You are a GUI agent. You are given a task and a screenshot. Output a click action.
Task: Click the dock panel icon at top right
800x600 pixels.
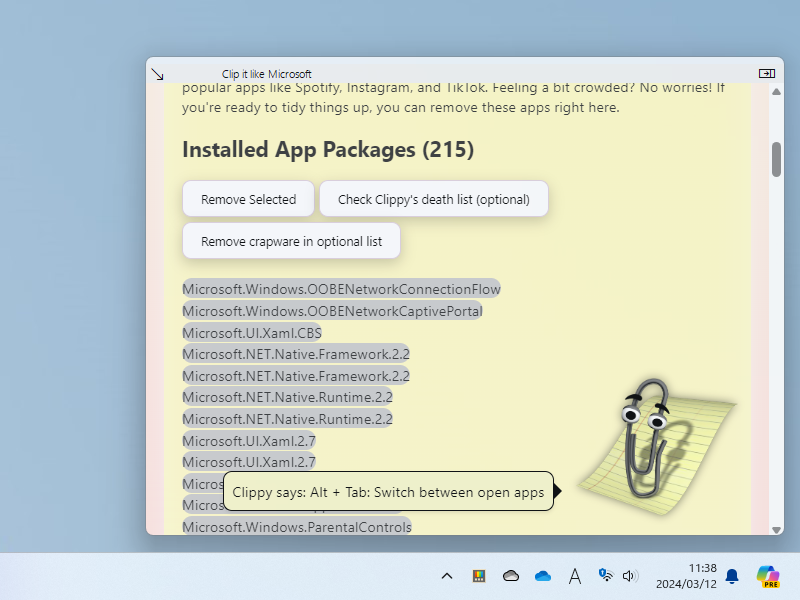(766, 73)
